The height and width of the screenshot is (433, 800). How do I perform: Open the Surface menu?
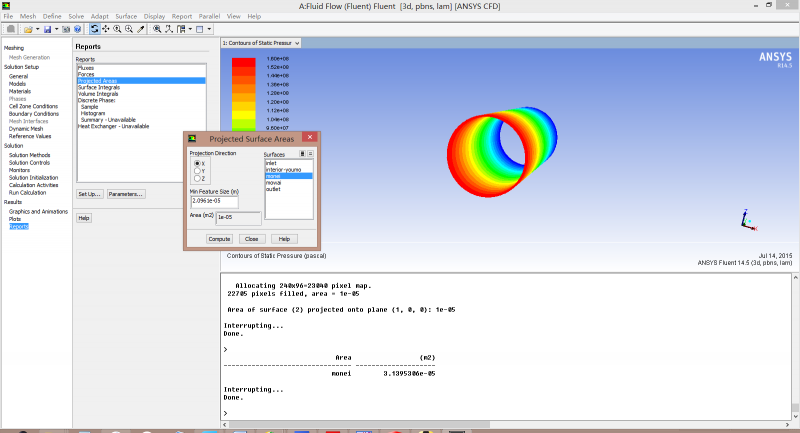tap(126, 16)
